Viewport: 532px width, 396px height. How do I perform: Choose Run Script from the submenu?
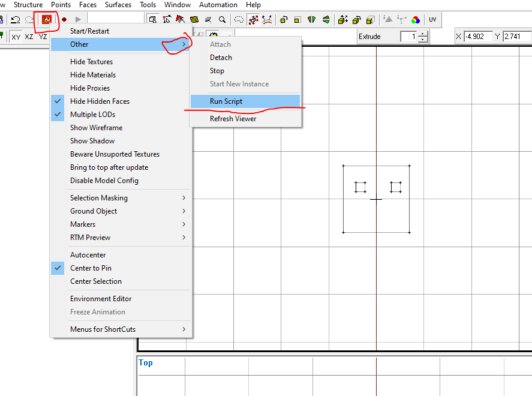click(226, 101)
